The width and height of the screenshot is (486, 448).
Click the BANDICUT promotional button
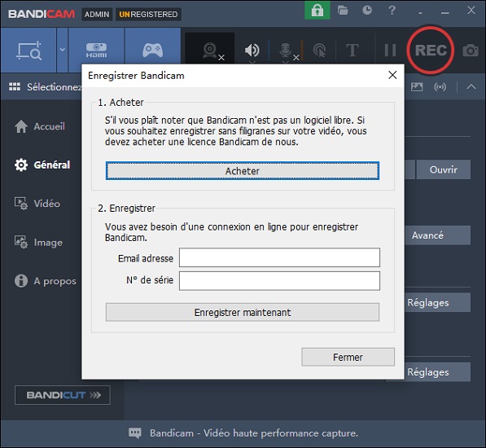click(x=63, y=395)
